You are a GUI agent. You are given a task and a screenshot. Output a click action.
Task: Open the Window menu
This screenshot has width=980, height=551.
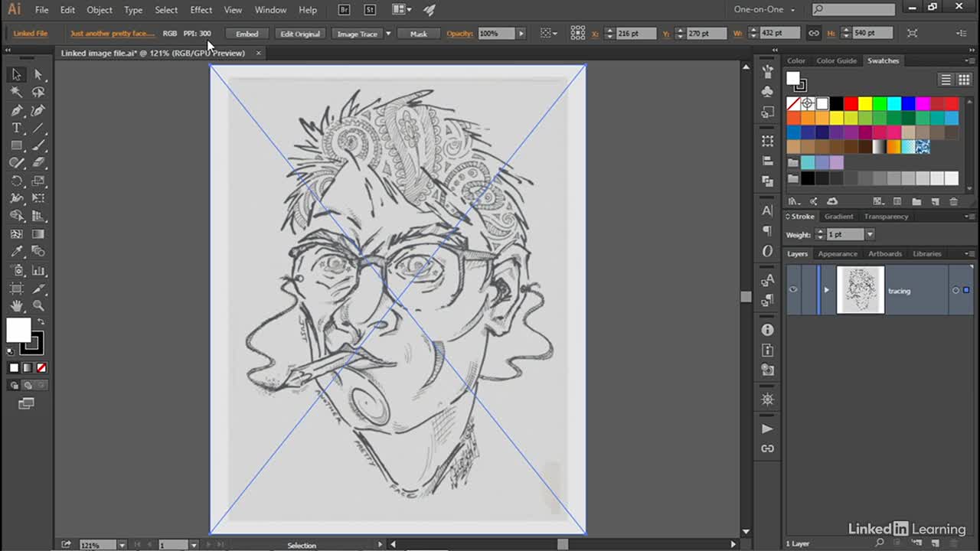(x=270, y=10)
